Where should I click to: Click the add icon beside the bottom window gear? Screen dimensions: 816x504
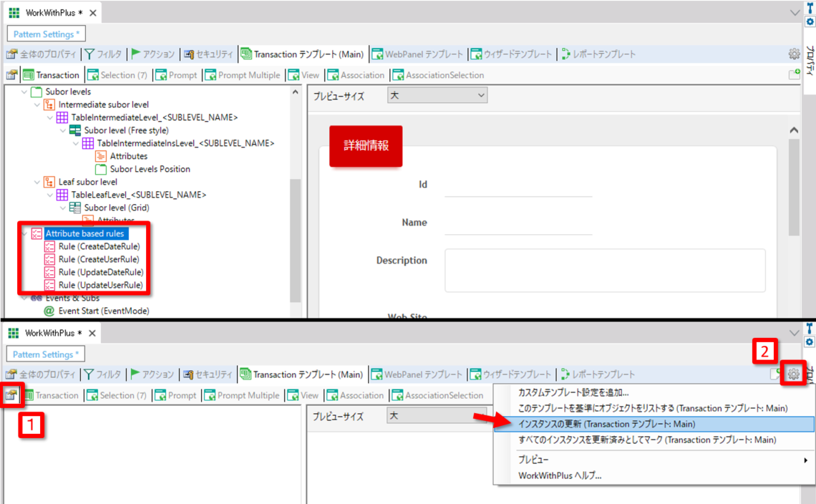[x=775, y=373]
